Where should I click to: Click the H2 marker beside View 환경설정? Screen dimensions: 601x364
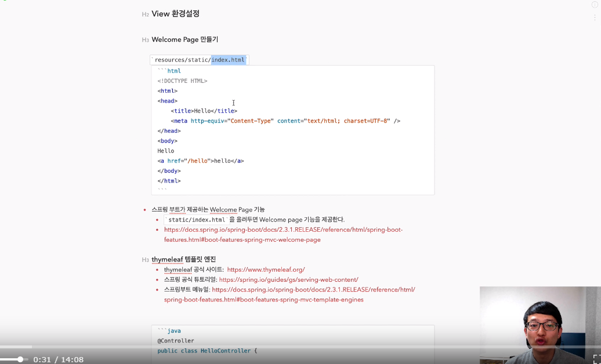point(145,14)
